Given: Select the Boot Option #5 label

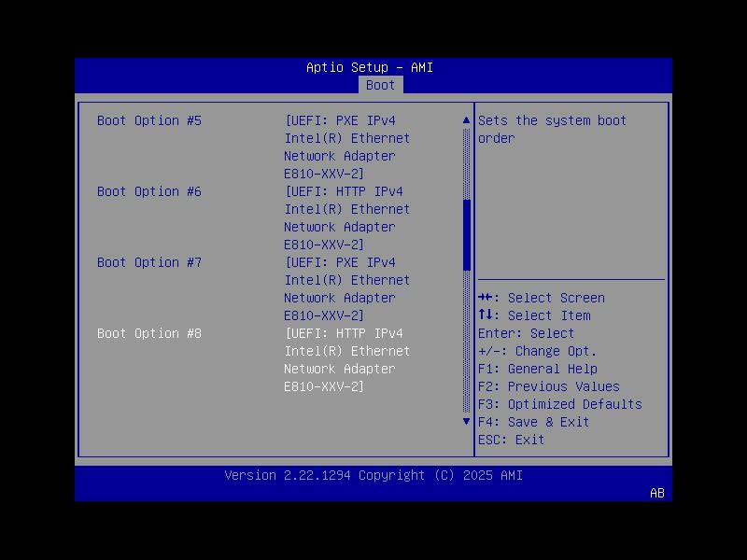Looking at the screenshot, I should click(149, 120).
